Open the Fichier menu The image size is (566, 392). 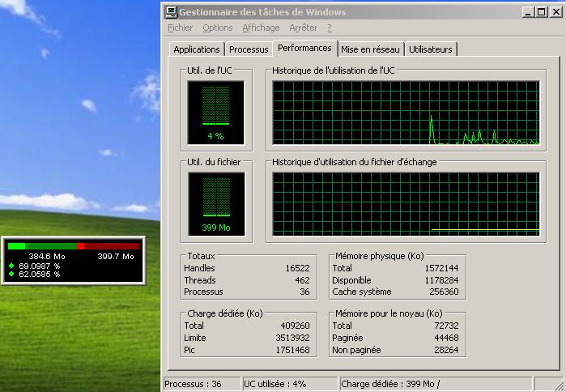click(180, 28)
